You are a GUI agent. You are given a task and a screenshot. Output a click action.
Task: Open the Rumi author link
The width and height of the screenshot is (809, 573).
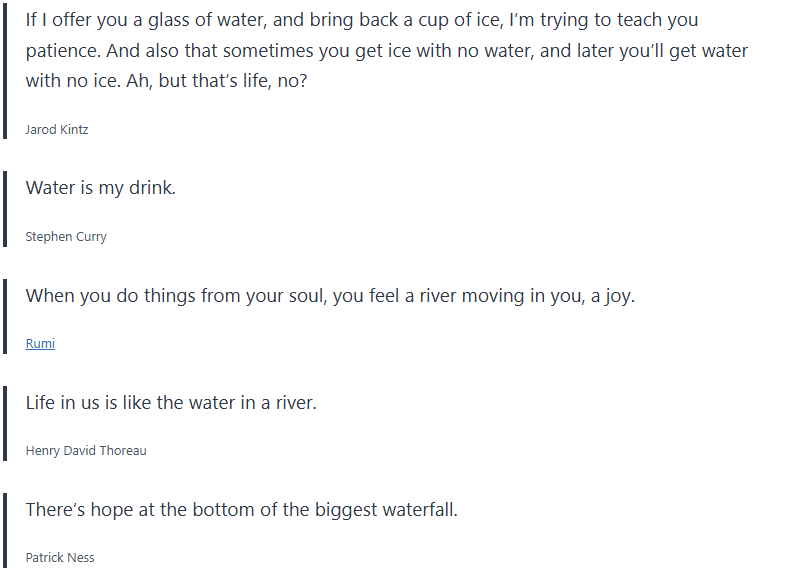point(40,344)
